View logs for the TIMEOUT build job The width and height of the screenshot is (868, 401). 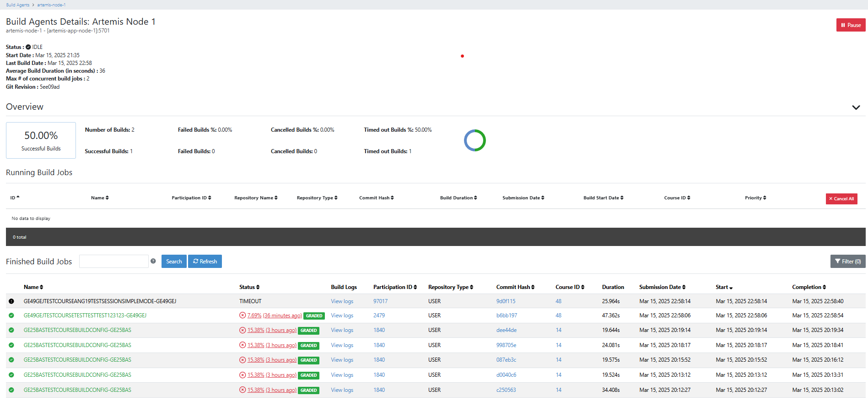click(342, 301)
